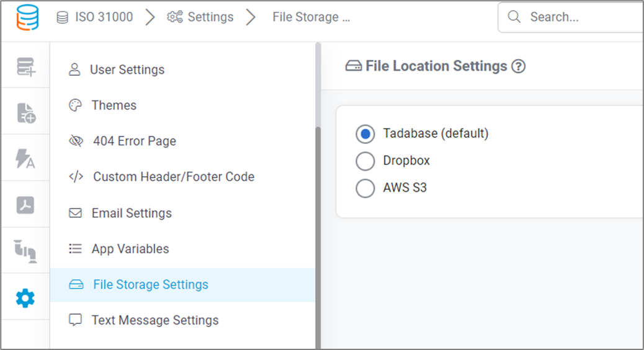Open the Automation lightning sidebar icon
The height and width of the screenshot is (350, 644).
click(x=25, y=159)
